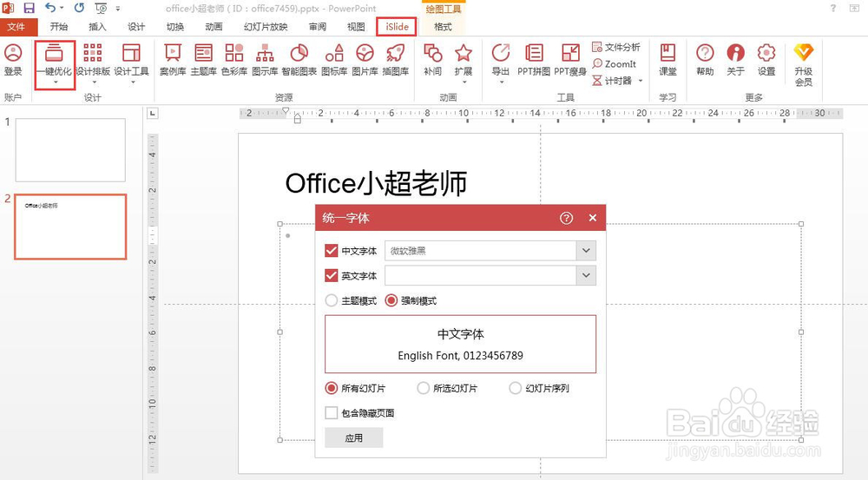The height and width of the screenshot is (480, 868).
Task: Expand the 扩展 dropdown arrow
Action: [464, 82]
